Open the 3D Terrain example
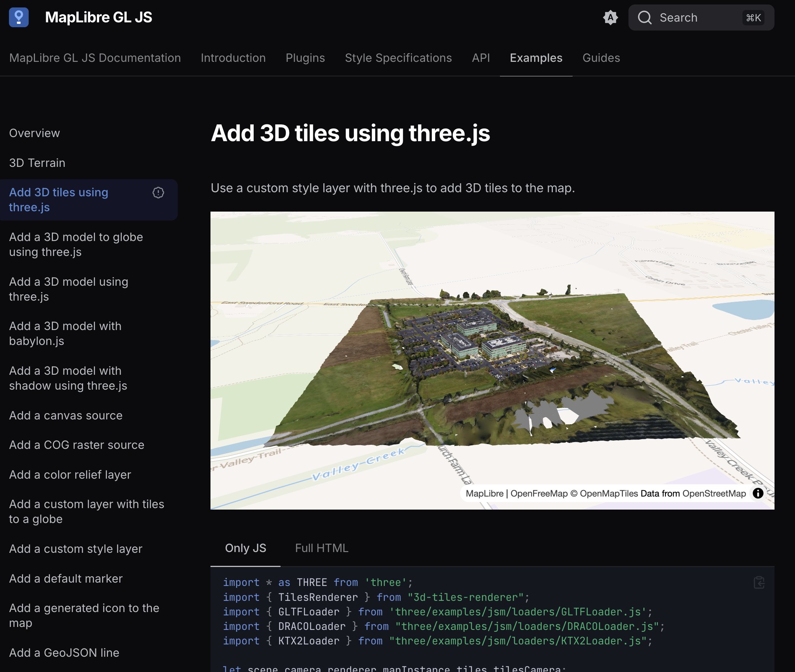Image resolution: width=795 pixels, height=672 pixels. click(x=37, y=163)
